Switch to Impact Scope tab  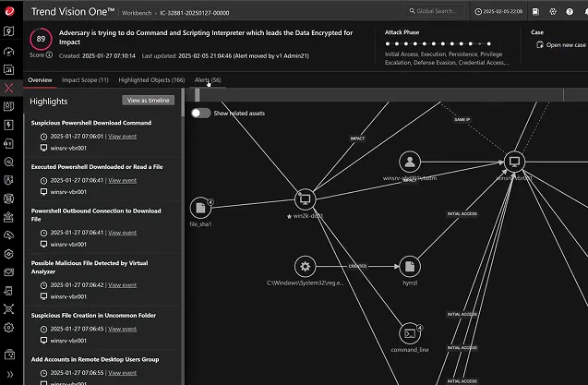[84, 80]
